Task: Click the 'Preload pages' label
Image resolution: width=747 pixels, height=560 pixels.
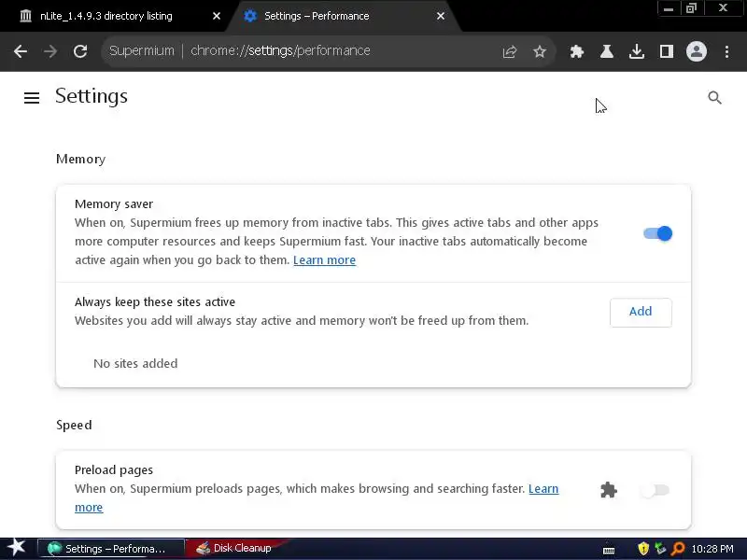Action: tap(114, 470)
